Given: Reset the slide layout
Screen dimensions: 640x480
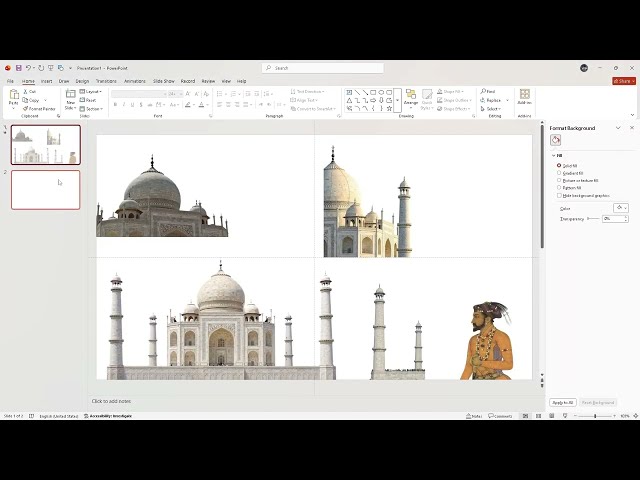Looking at the screenshot, I should click(88, 100).
